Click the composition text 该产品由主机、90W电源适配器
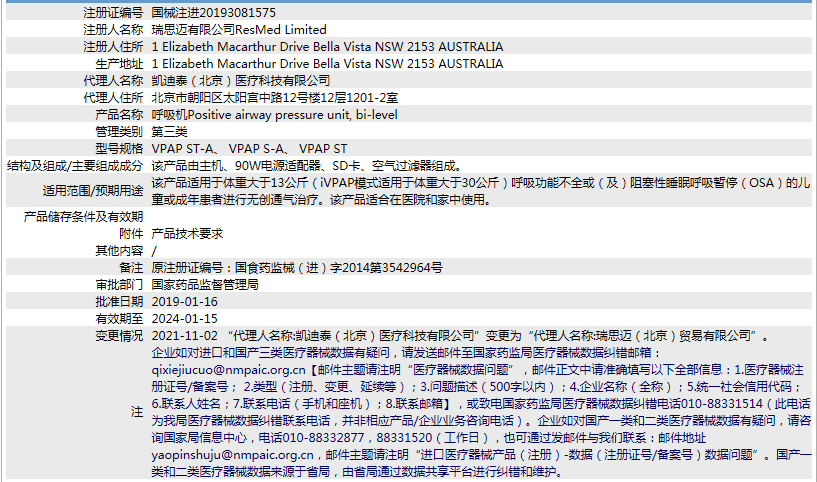The width and height of the screenshot is (817, 482). point(306,166)
